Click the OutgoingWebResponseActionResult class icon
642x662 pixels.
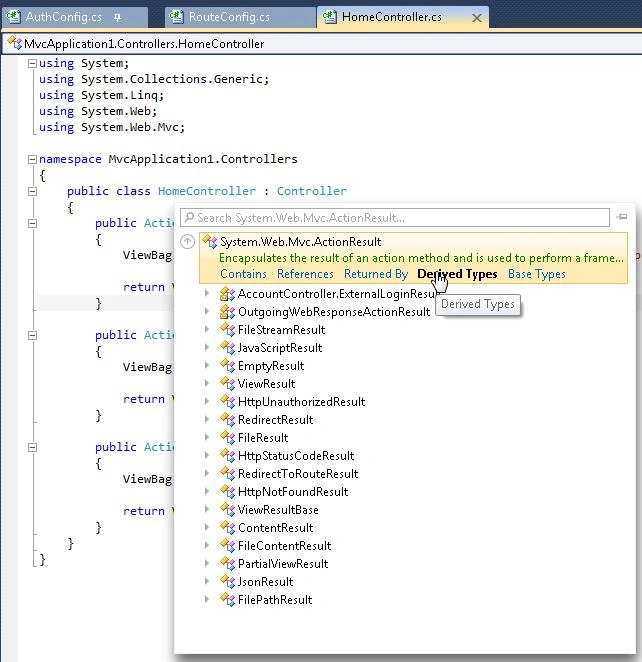[x=228, y=312]
